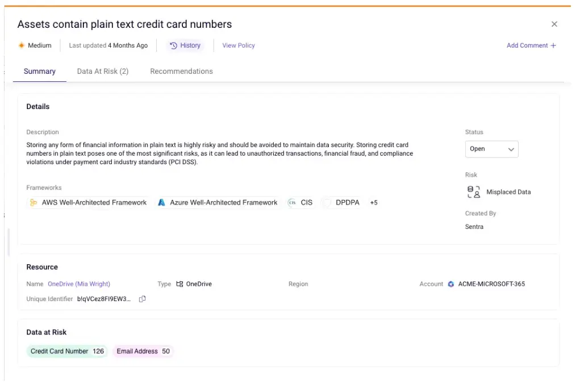Open the View Policy link
576x392 pixels.
pos(238,45)
